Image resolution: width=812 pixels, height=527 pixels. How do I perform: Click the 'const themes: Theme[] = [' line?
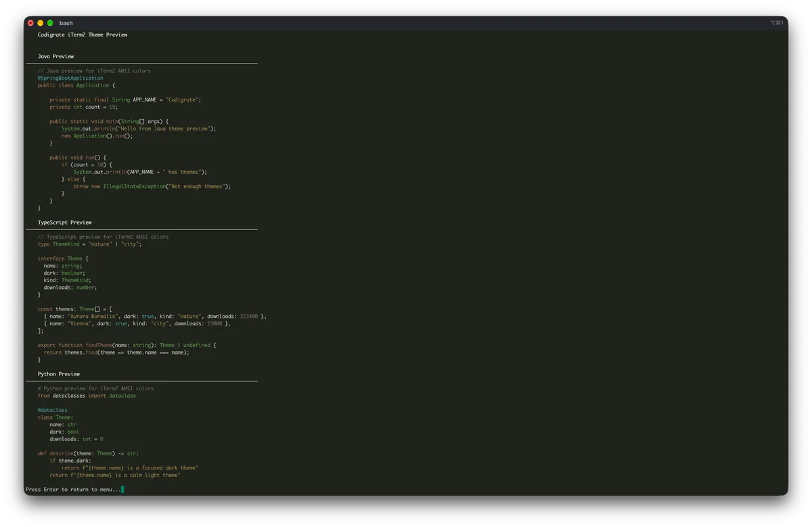pyautogui.click(x=75, y=309)
